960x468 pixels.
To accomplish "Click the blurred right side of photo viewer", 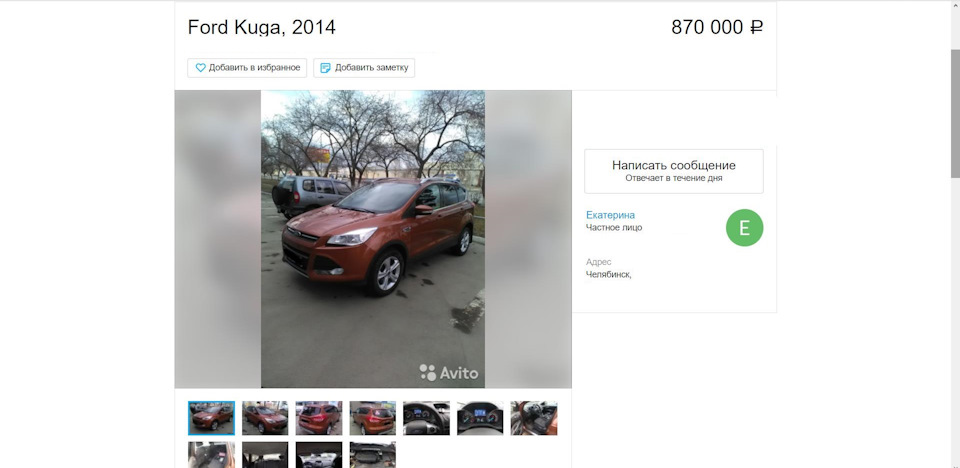I will [x=528, y=239].
